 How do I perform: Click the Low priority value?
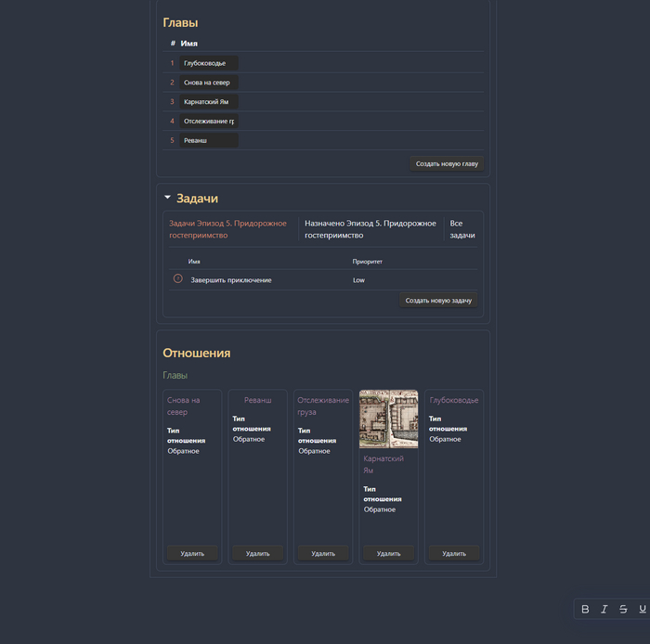click(x=358, y=280)
